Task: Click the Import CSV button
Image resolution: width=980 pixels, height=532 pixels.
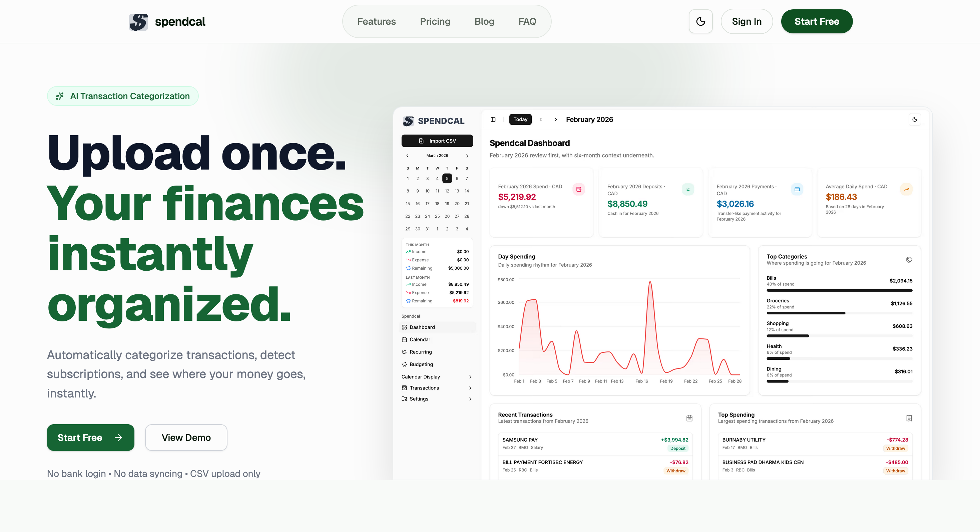Action: click(437, 141)
